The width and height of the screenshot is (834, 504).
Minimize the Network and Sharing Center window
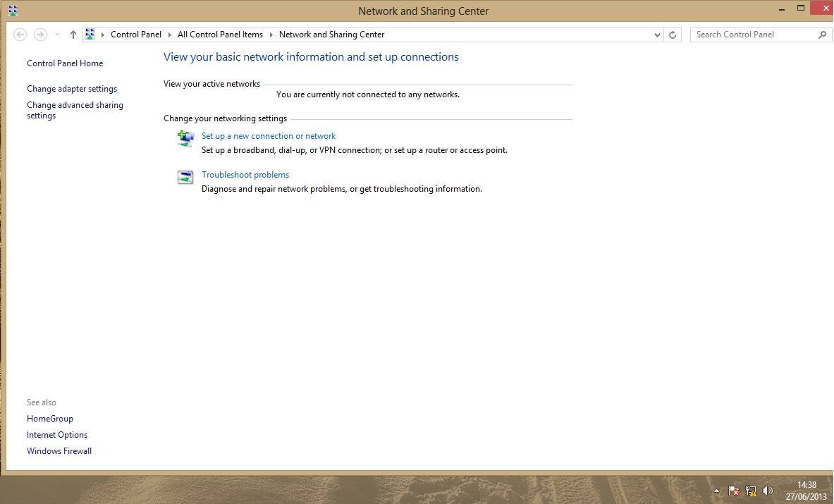click(782, 9)
